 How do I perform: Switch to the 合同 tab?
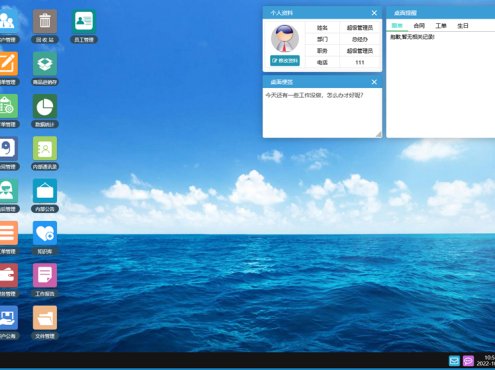[x=419, y=26]
